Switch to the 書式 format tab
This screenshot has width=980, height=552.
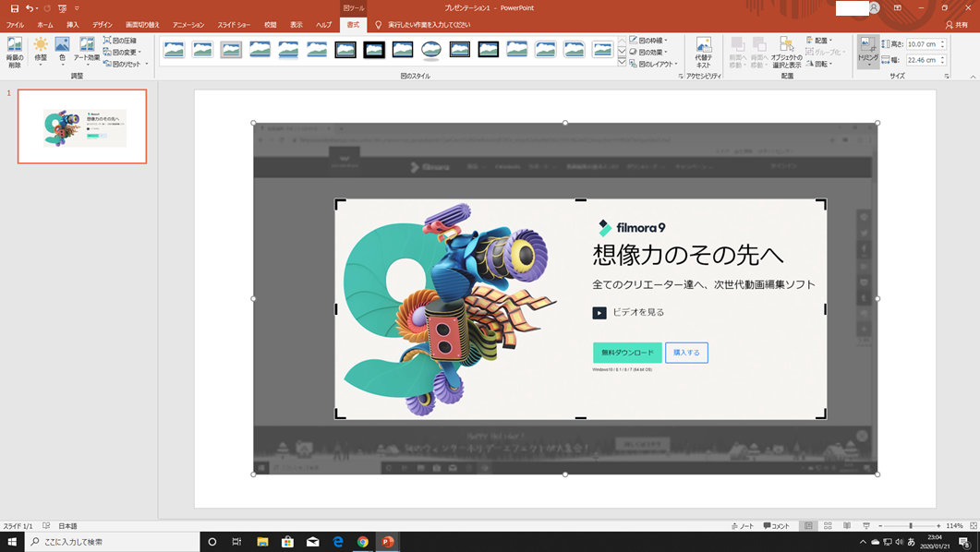pyautogui.click(x=353, y=24)
